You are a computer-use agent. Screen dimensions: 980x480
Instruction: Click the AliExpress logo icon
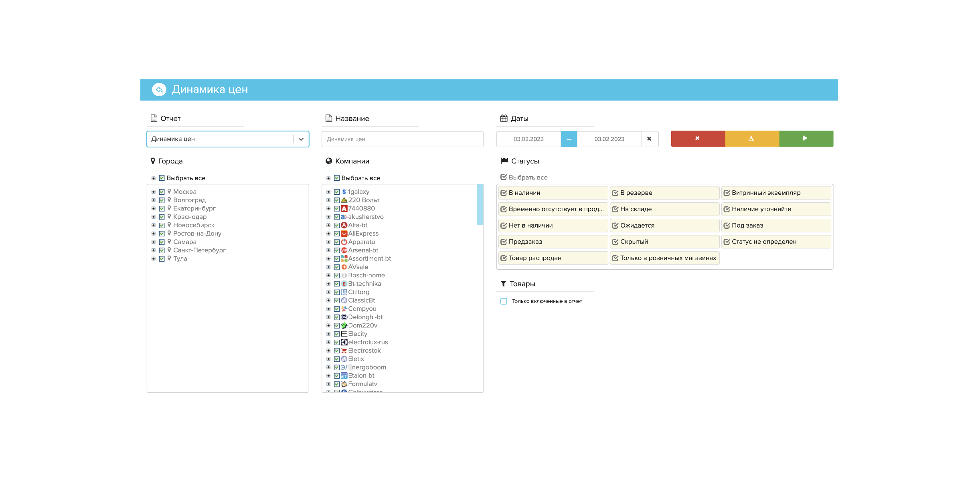[x=344, y=234]
